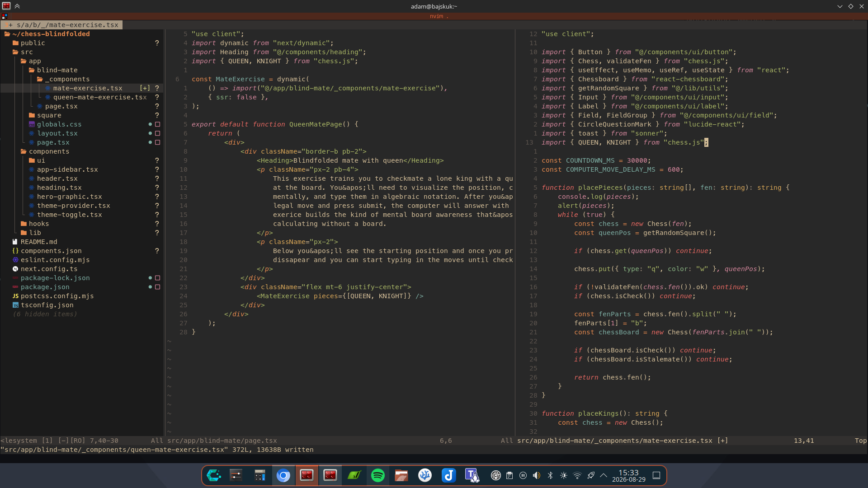Click the React icon beside mate-exercise.tsx
Image resolution: width=868 pixels, height=488 pixels.
coord(48,88)
